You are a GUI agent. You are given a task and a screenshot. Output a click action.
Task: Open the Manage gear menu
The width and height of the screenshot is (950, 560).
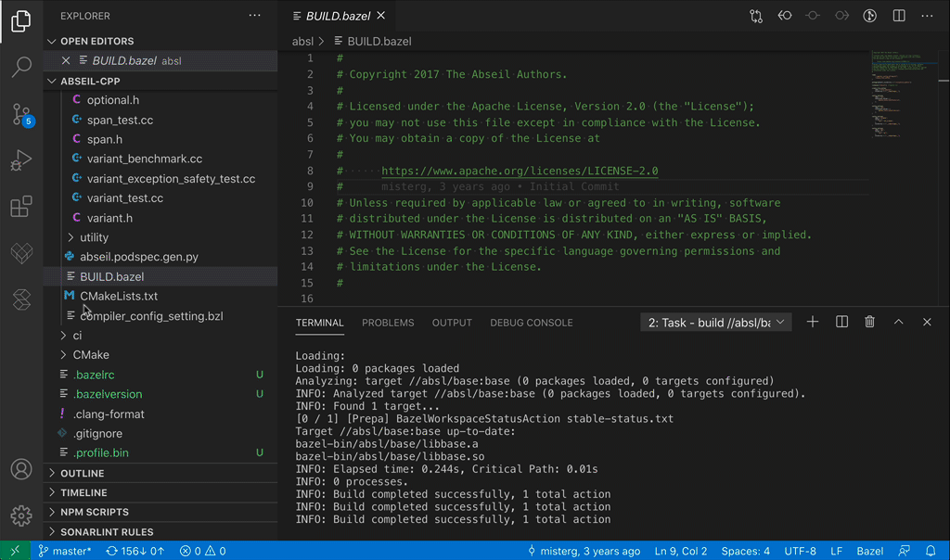pos(21,515)
